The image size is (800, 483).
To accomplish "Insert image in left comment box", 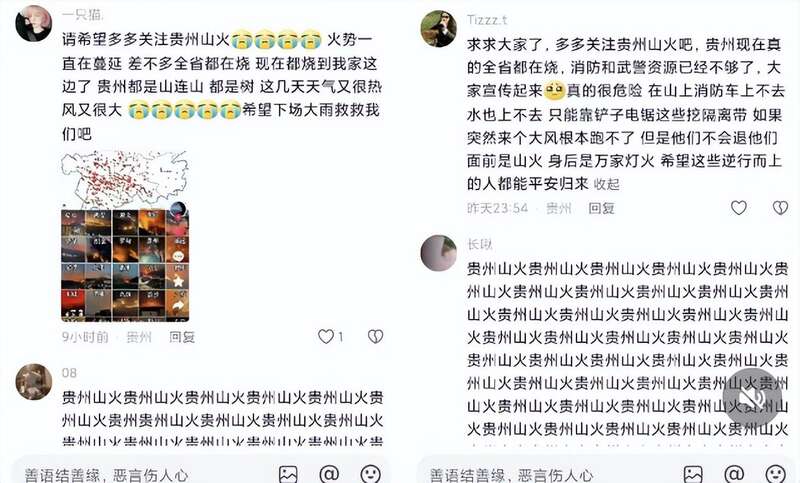I will [288, 475].
